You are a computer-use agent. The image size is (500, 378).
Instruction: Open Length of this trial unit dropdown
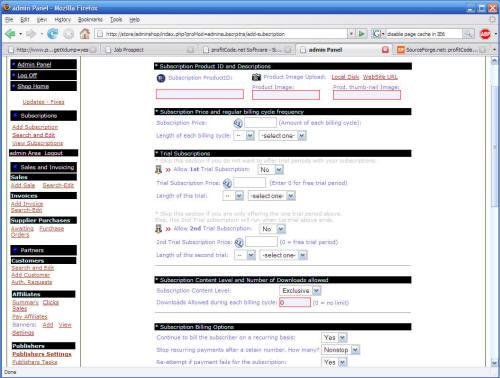[x=272, y=196]
